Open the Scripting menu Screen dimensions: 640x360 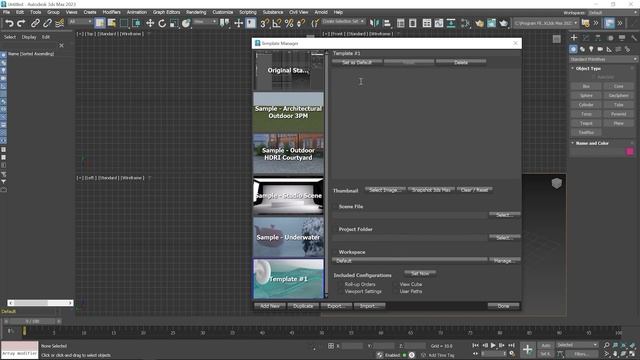[x=248, y=12]
